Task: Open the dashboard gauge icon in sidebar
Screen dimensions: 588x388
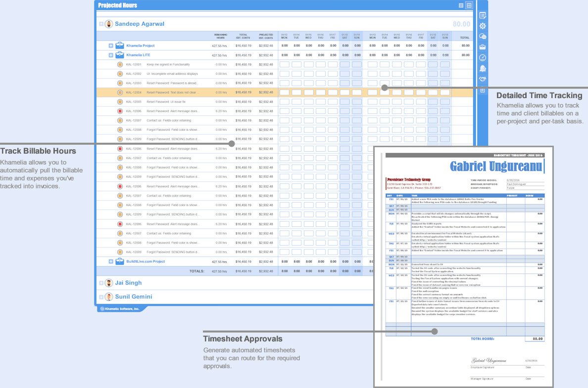Action: click(x=483, y=57)
